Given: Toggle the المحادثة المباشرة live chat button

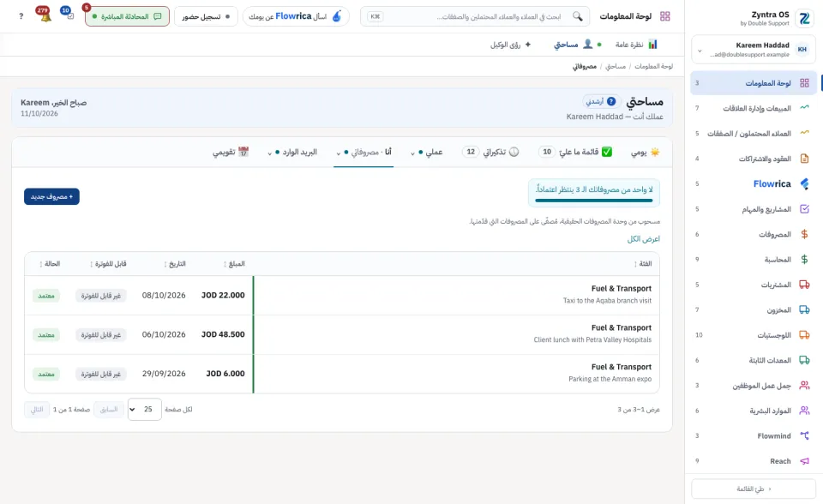Looking at the screenshot, I should pyautogui.click(x=127, y=16).
